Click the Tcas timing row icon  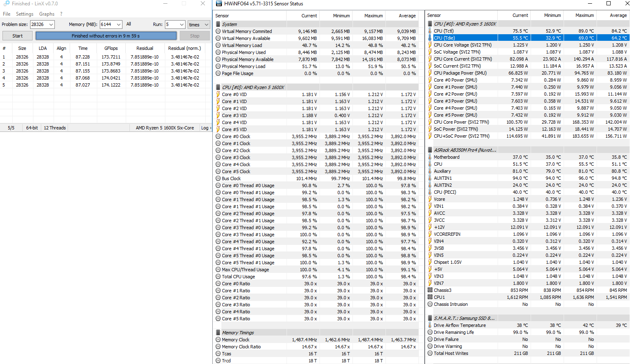coord(218,354)
